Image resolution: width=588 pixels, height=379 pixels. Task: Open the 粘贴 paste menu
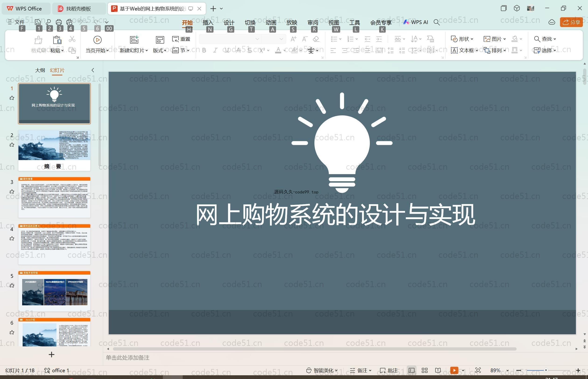tap(57, 50)
